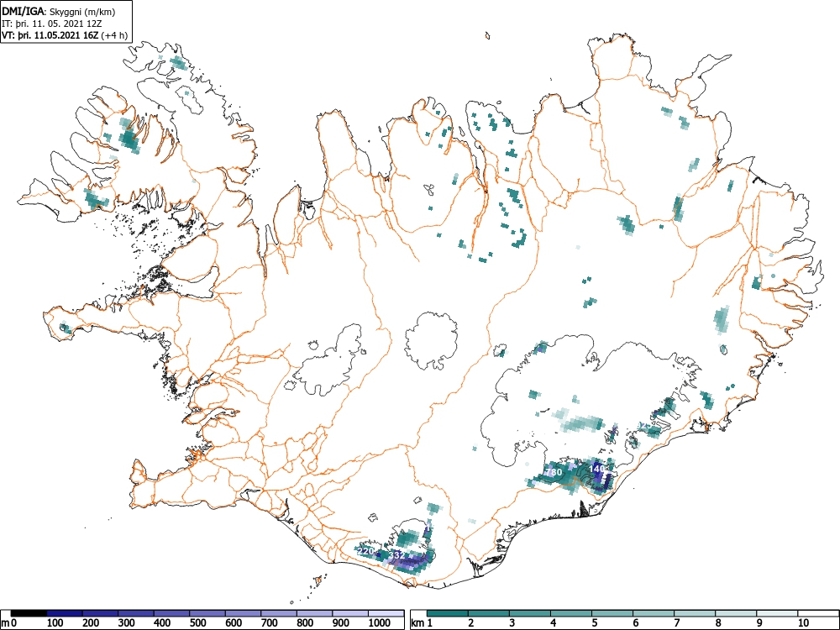Click the 'm' unit label in the meter legend

[5, 623]
